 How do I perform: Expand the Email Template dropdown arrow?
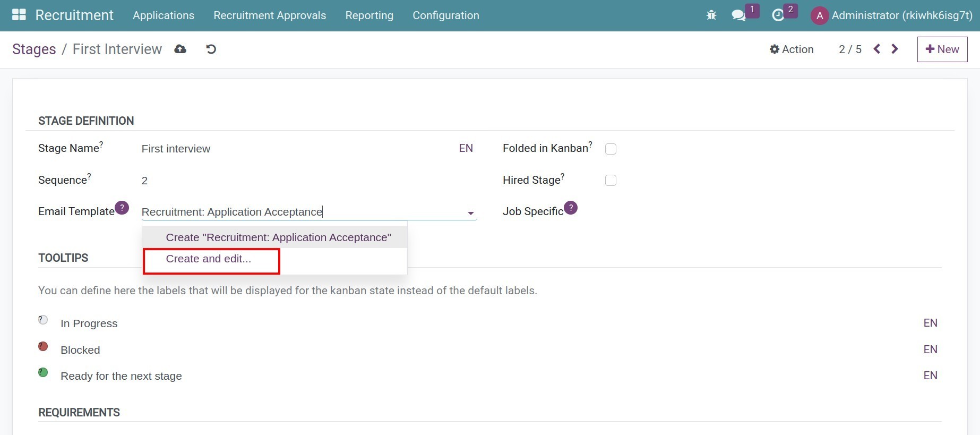[470, 213]
